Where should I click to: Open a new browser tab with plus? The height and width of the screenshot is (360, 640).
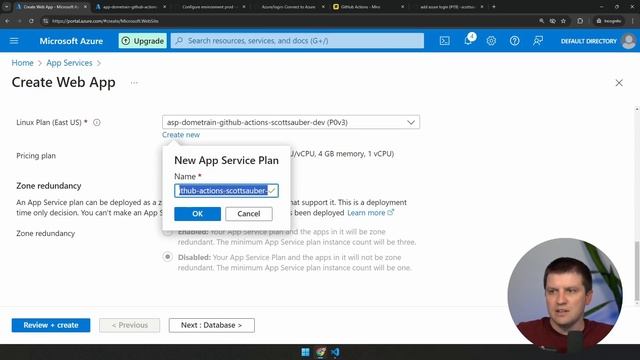pos(494,7)
